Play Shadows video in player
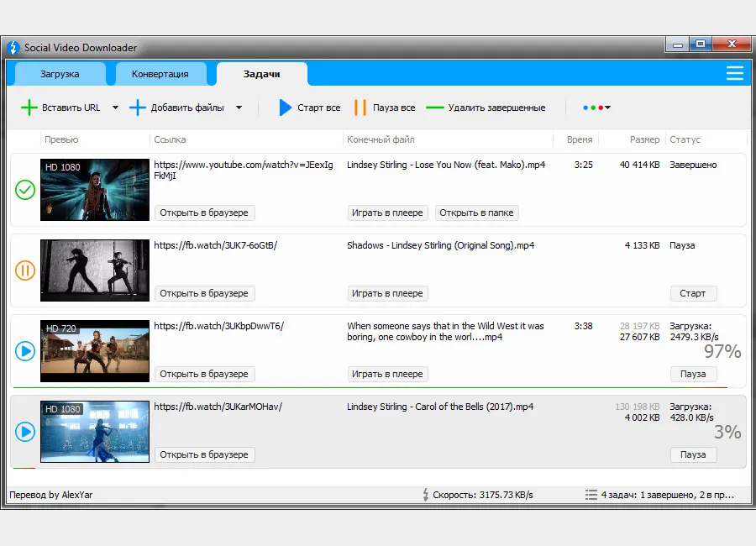 387,293
